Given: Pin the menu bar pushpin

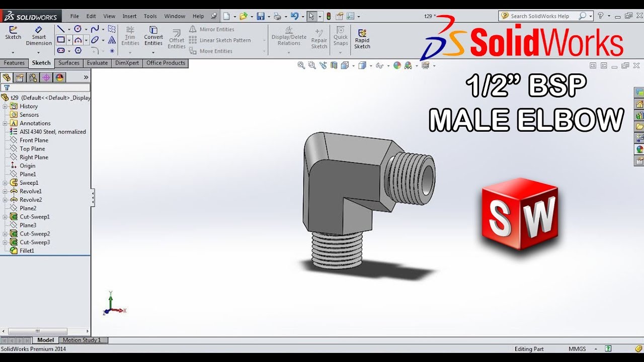Looking at the screenshot, I should [214, 16].
